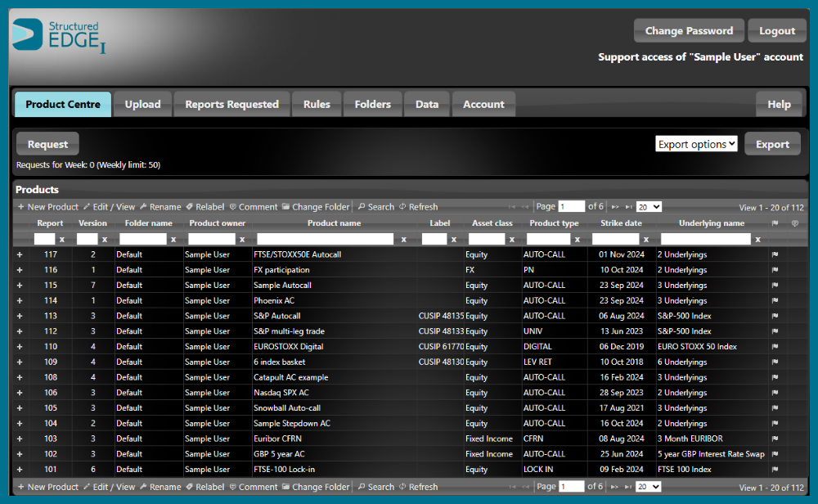The height and width of the screenshot is (504, 818).
Task: Switch to the Reports Requested tab
Action: click(x=231, y=105)
